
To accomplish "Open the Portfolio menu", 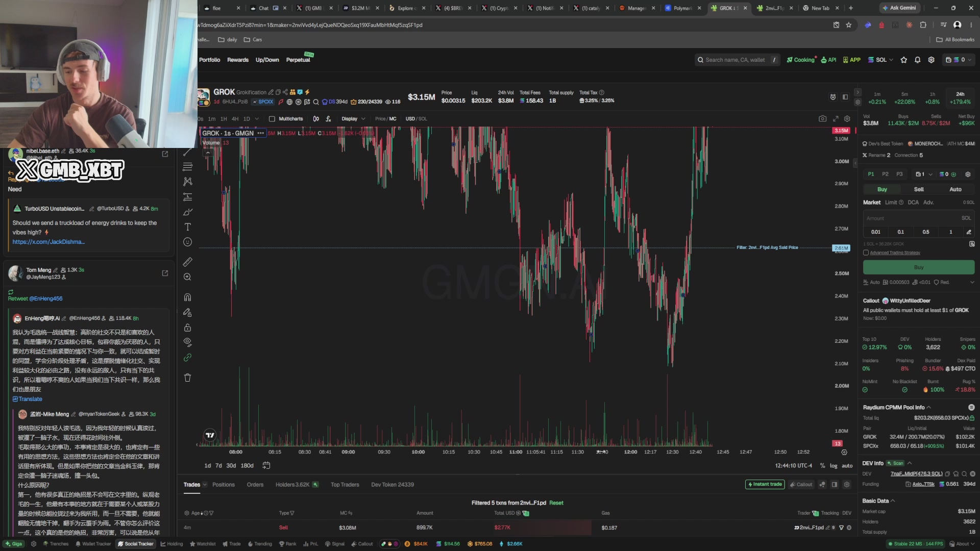I will (x=210, y=60).
